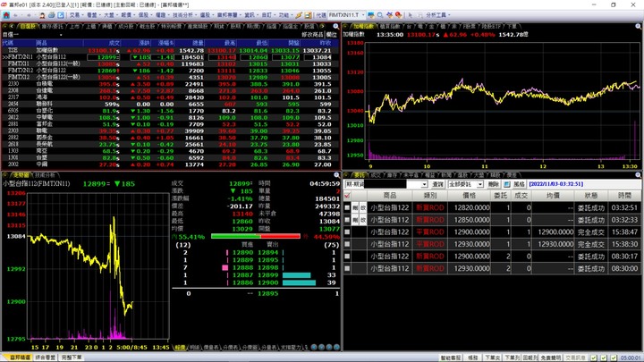Open the account selector dropdown in order panel
Viewport: 644px width, 362px height.
tap(424, 184)
